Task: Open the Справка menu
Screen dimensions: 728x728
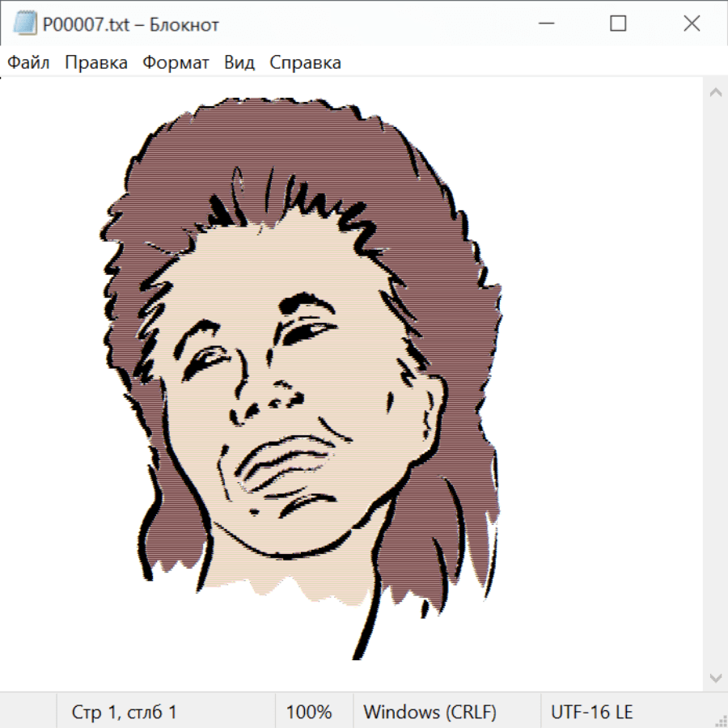Action: pyautogui.click(x=305, y=63)
